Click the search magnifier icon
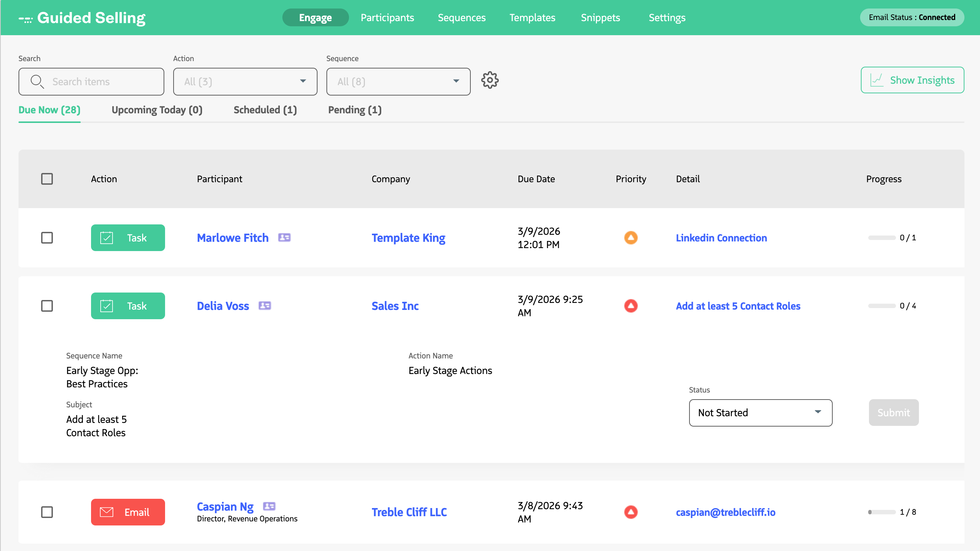The height and width of the screenshot is (551, 980). (37, 81)
